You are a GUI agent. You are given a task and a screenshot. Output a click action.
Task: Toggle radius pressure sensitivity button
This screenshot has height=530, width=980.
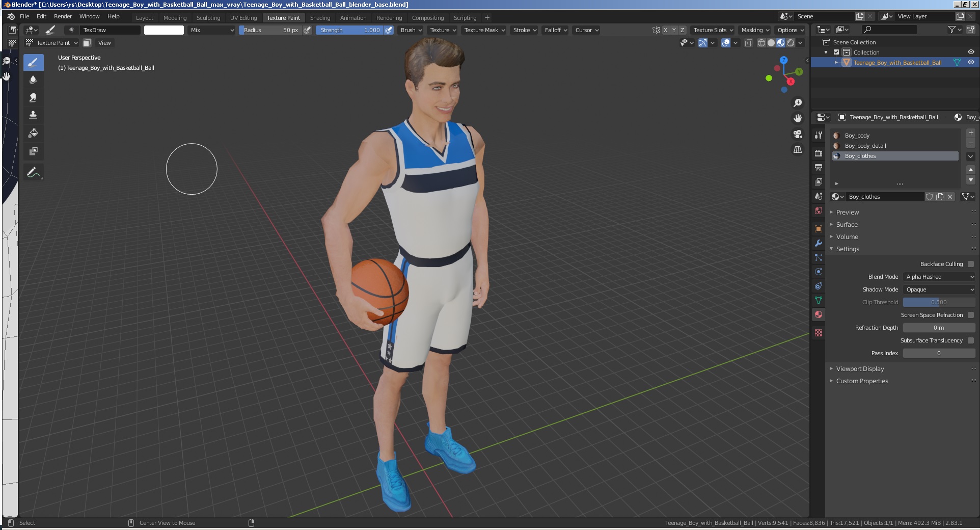(x=307, y=30)
